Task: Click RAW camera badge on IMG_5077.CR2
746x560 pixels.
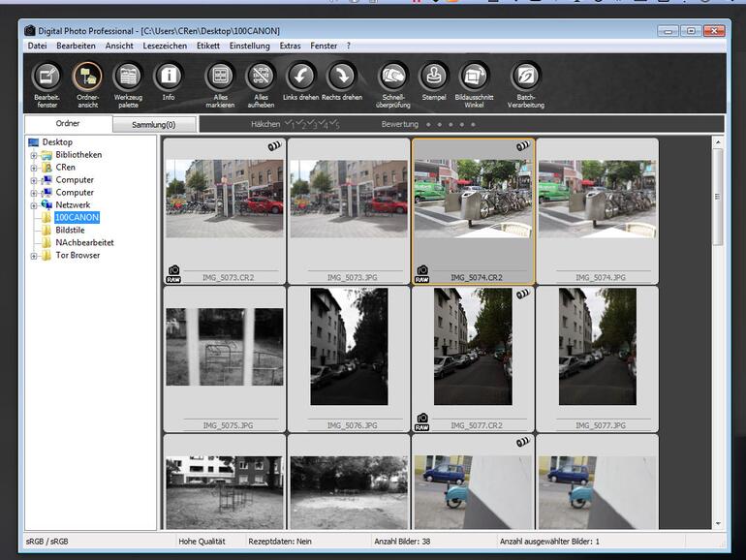Action: point(422,422)
